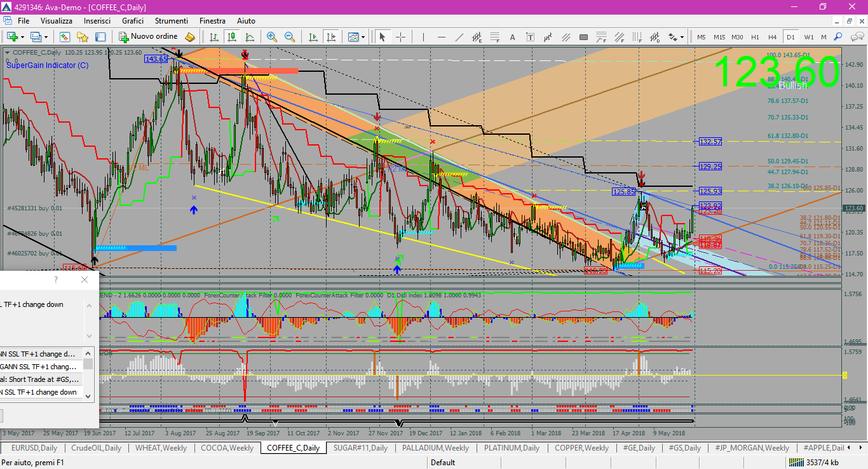
Task: Show the Market Watch panel
Action: 65,37
